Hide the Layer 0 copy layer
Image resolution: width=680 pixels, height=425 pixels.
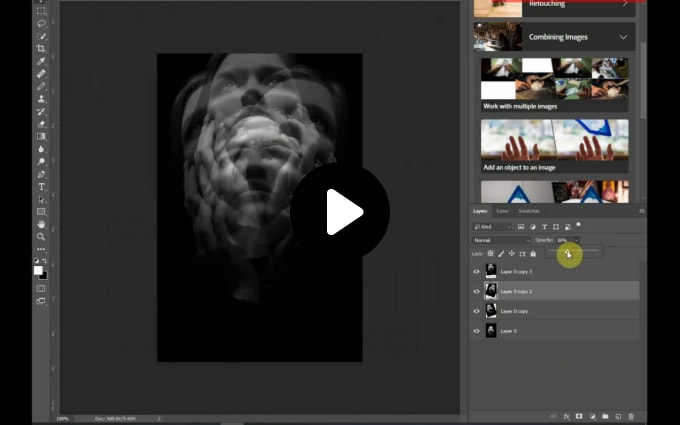(477, 311)
